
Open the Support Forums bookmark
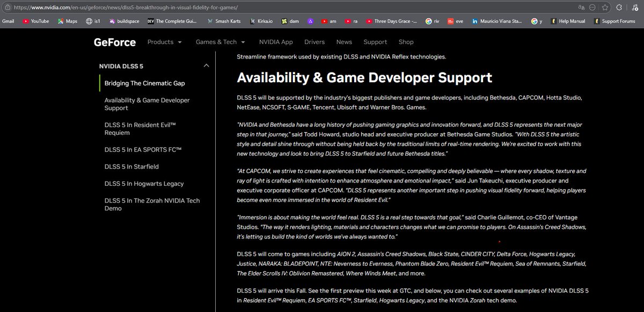point(614,21)
